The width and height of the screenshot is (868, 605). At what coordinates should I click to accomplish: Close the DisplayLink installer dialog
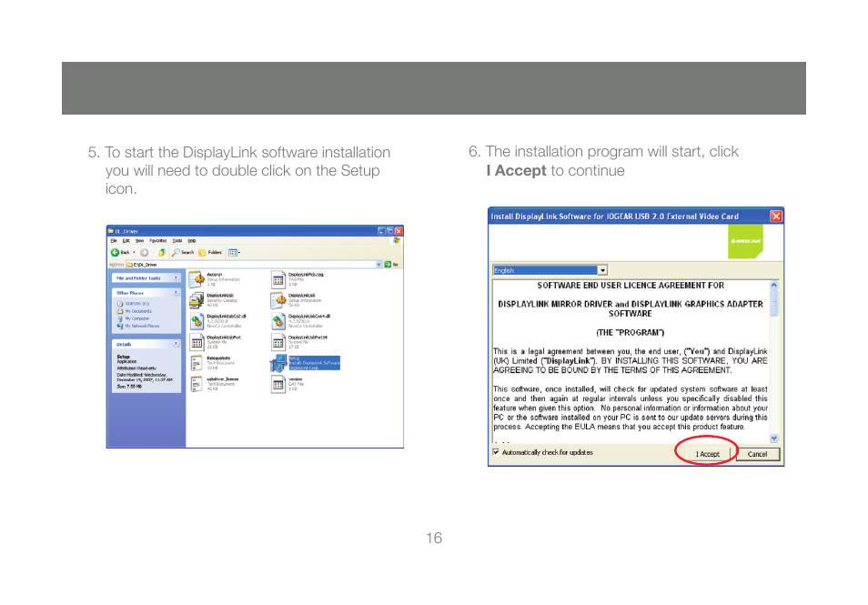(x=776, y=216)
